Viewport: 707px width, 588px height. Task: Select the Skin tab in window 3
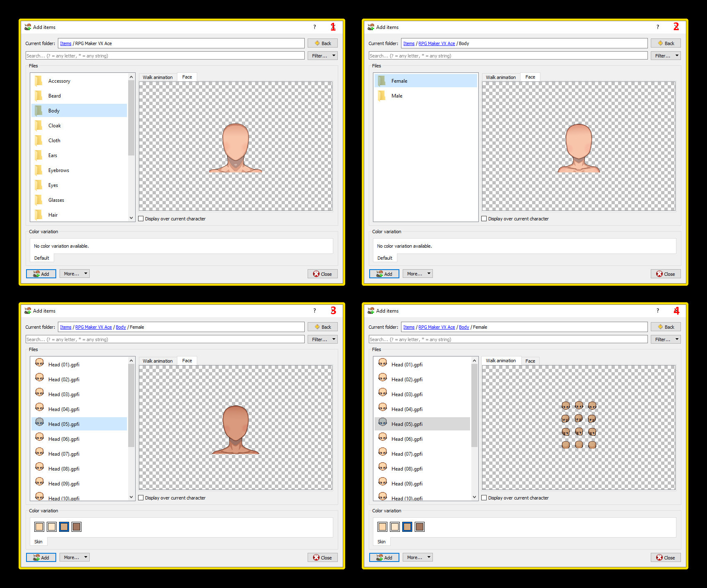(38, 542)
